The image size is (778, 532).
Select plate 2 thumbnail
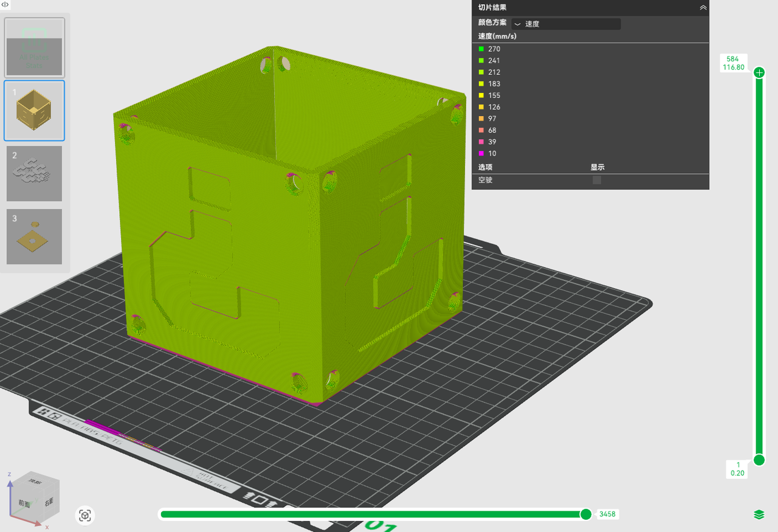34,173
